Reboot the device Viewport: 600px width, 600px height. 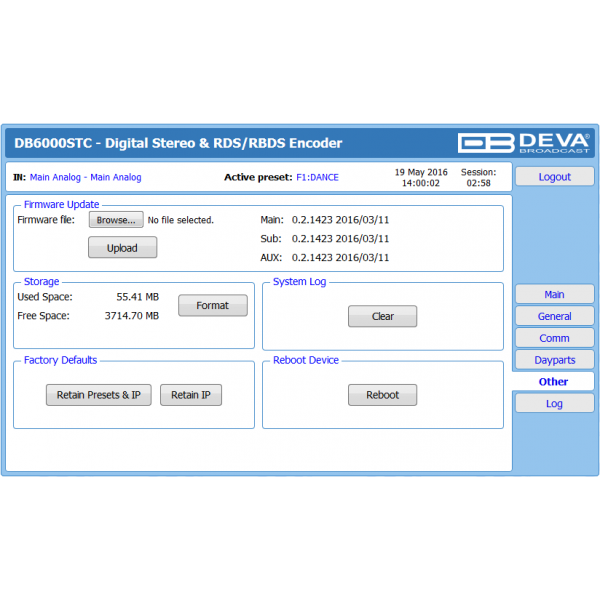(x=383, y=395)
